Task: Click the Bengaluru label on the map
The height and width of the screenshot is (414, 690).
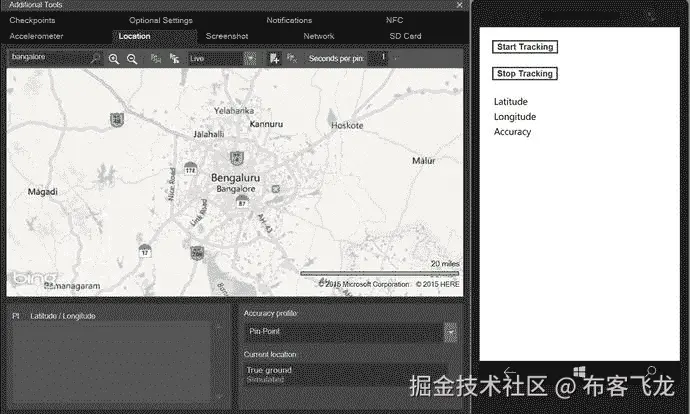Action: point(235,178)
